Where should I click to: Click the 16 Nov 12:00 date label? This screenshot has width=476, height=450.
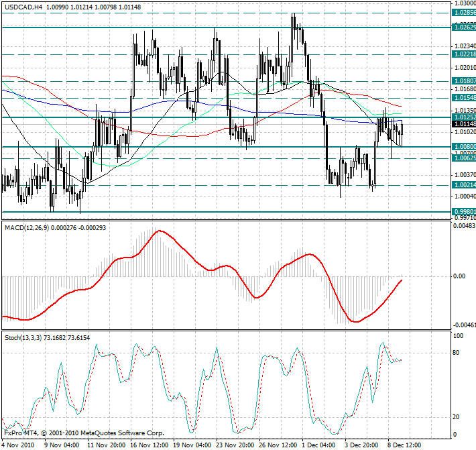pos(150,444)
